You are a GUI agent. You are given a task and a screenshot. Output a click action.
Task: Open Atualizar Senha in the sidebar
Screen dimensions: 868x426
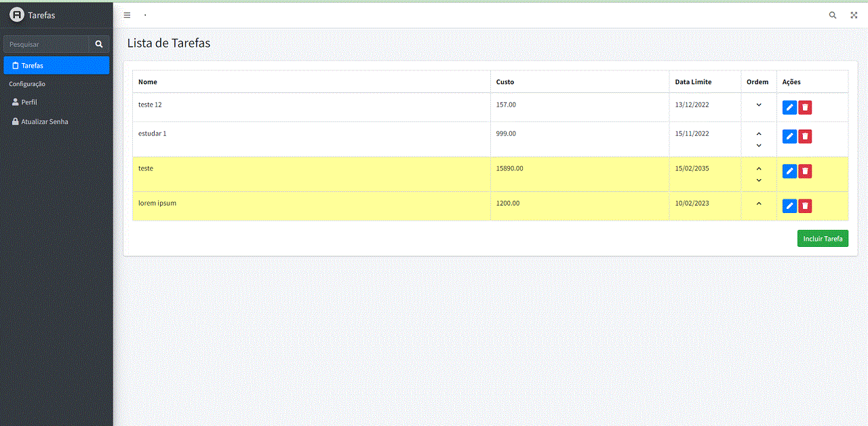(56, 121)
